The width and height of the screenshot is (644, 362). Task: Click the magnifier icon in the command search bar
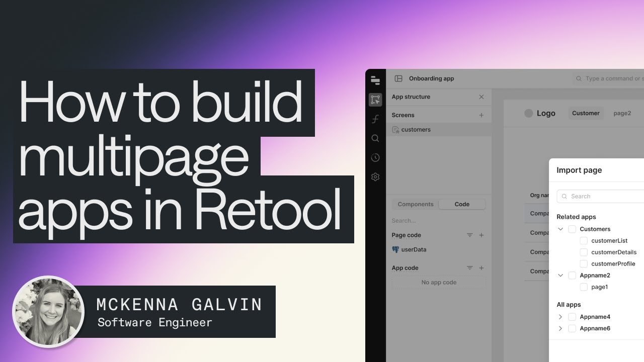pyautogui.click(x=579, y=78)
